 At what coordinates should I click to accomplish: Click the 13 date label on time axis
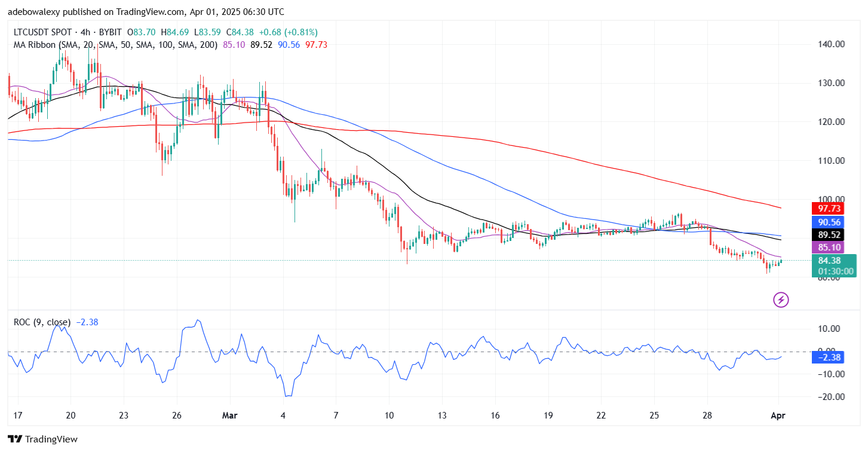[442, 416]
